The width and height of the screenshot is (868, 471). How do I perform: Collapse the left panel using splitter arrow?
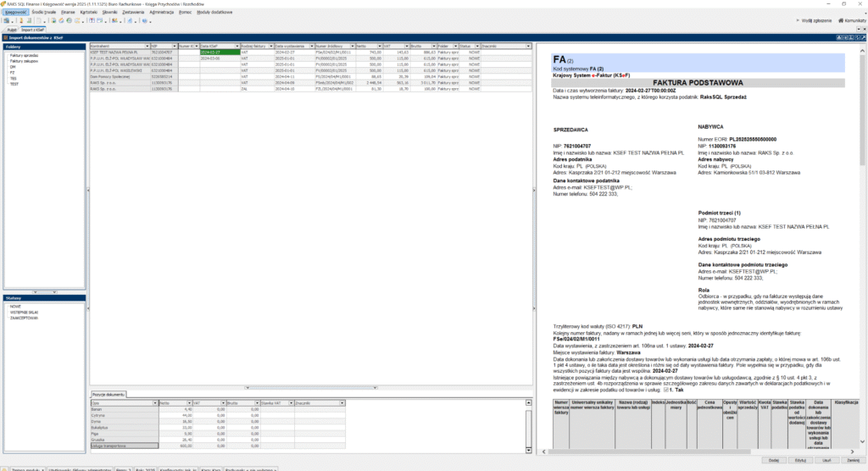88,191
